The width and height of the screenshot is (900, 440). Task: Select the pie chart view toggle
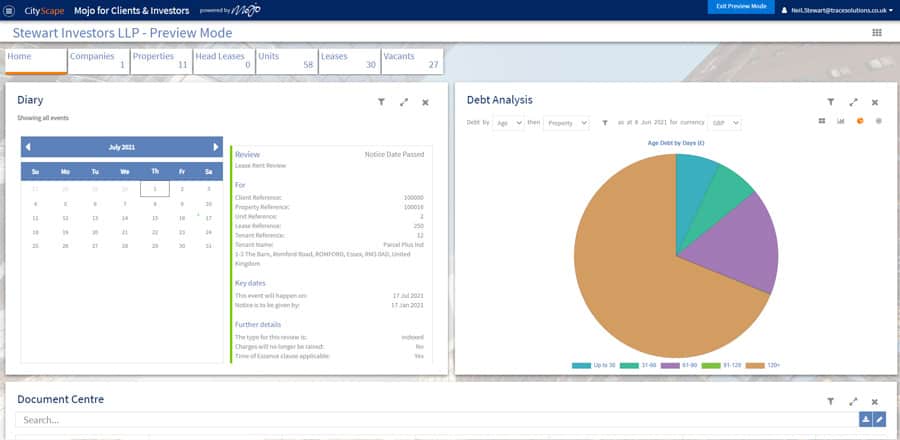coord(859,121)
